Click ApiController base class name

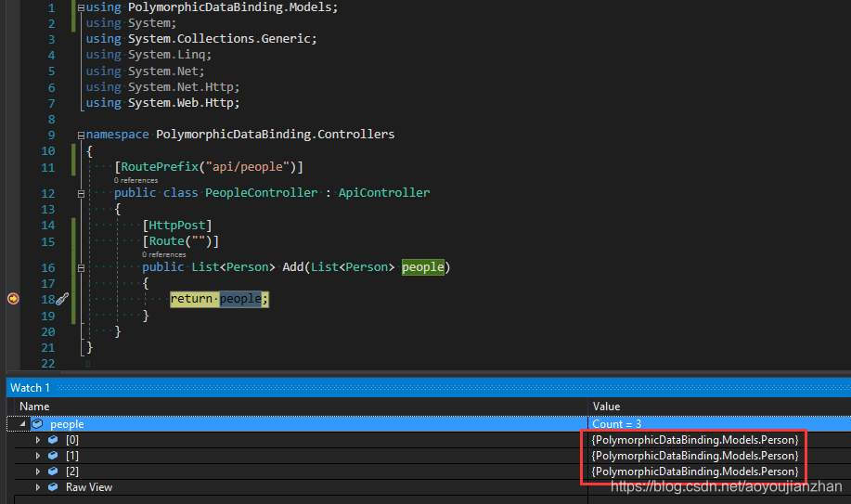tap(383, 193)
